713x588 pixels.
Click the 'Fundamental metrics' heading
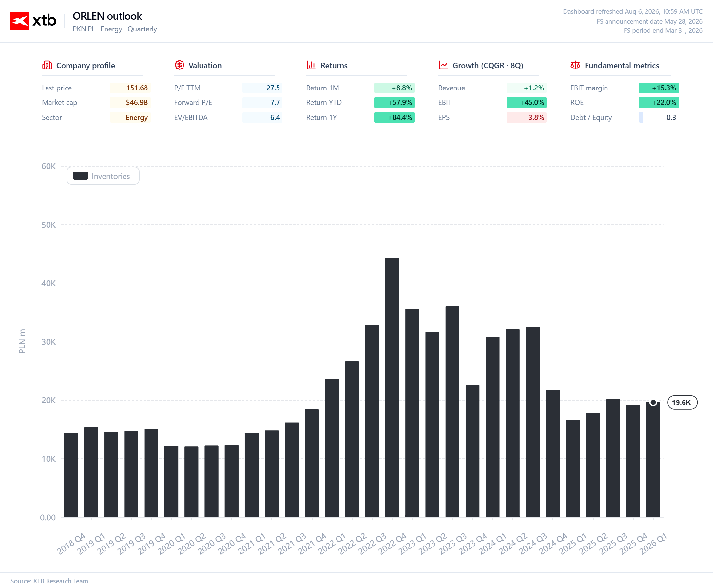pos(622,65)
